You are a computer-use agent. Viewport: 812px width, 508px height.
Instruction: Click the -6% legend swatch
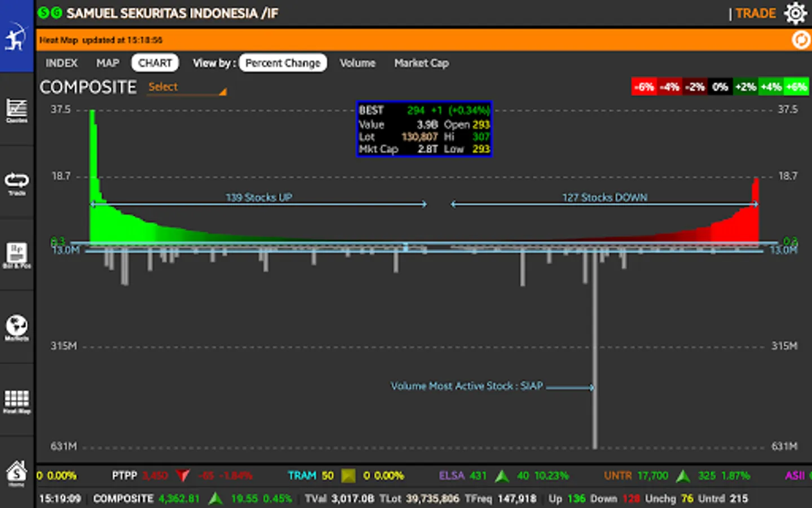point(644,87)
